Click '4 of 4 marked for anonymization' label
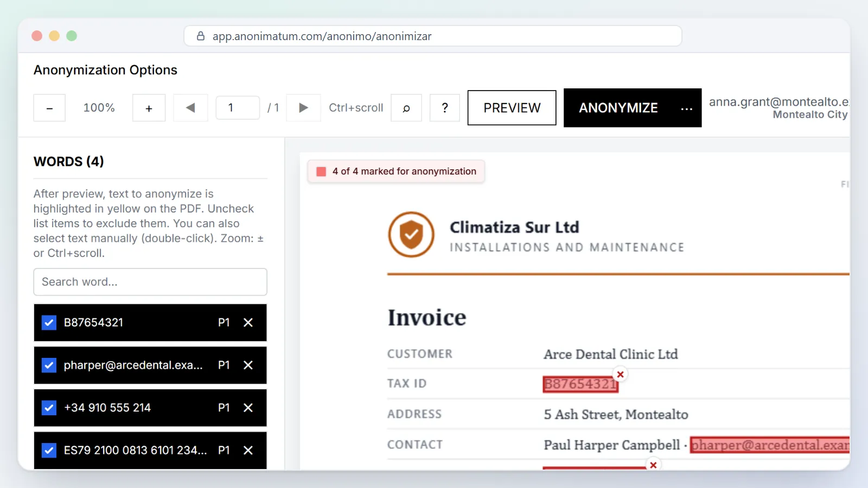This screenshot has width=868, height=488. (404, 171)
